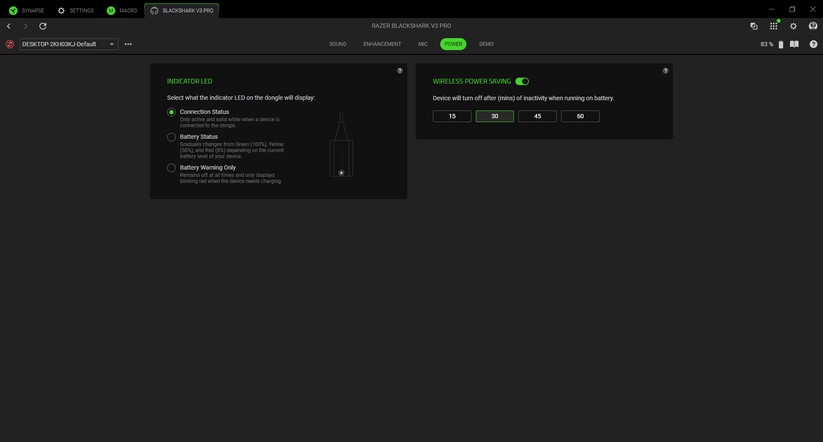This screenshot has width=823, height=442.
Task: Open the profile options ellipsis menu
Action: [x=128, y=44]
